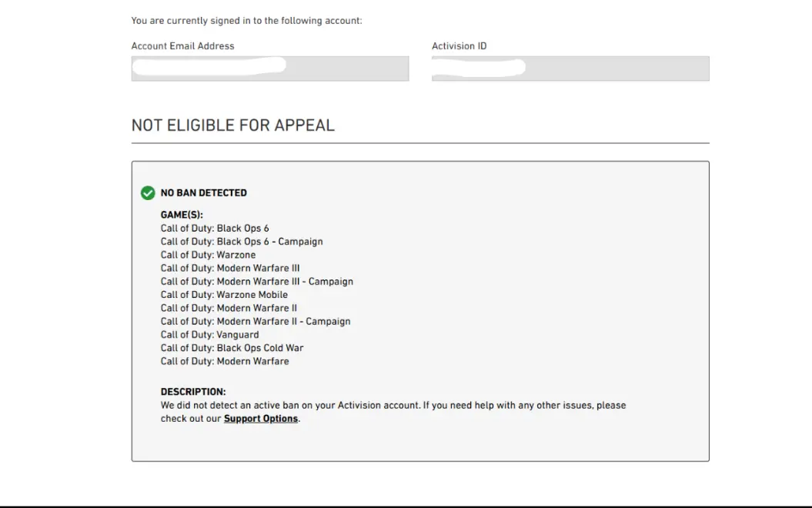Click the Activision ID field
The width and height of the screenshot is (812, 508).
pyautogui.click(x=570, y=69)
